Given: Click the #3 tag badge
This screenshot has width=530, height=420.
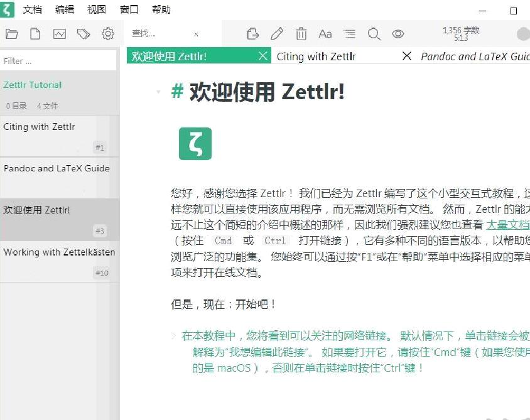Looking at the screenshot, I should pos(100,231).
